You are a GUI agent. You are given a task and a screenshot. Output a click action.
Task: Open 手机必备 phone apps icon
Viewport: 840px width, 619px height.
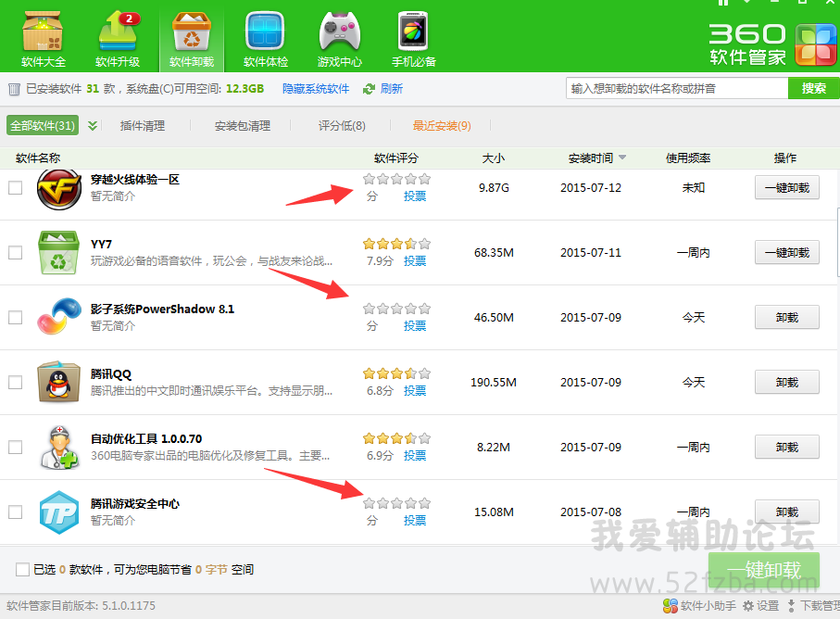[414, 37]
